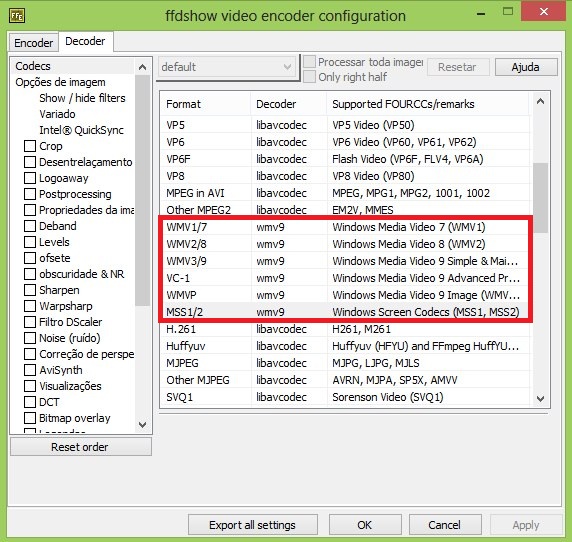Screen dimensions: 572x542
Task: Change wmv9 decoder for WMV3/9 row
Action: [270, 261]
